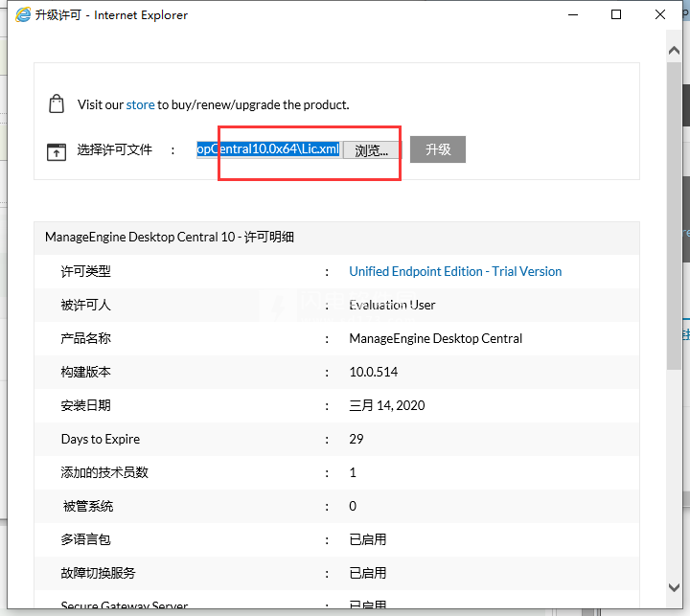
Task: Click the 许可类型 label
Action: pyautogui.click(x=86, y=271)
